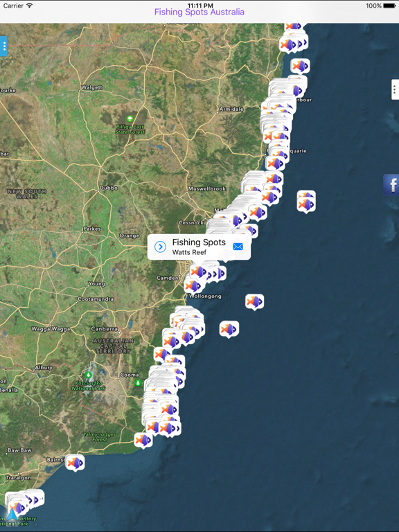The height and width of the screenshot is (532, 399).
Task: Tap the battery indicator in status bar
Action: coord(389,6)
